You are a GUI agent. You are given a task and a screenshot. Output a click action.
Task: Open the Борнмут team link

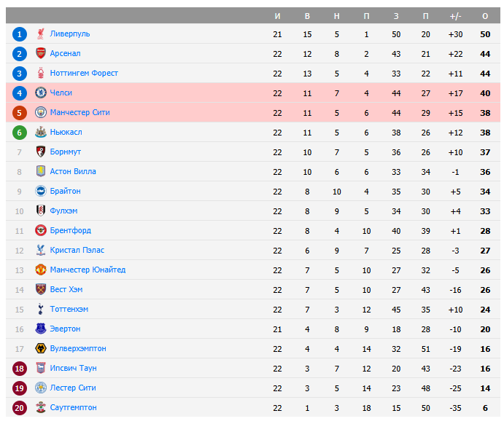(66, 152)
